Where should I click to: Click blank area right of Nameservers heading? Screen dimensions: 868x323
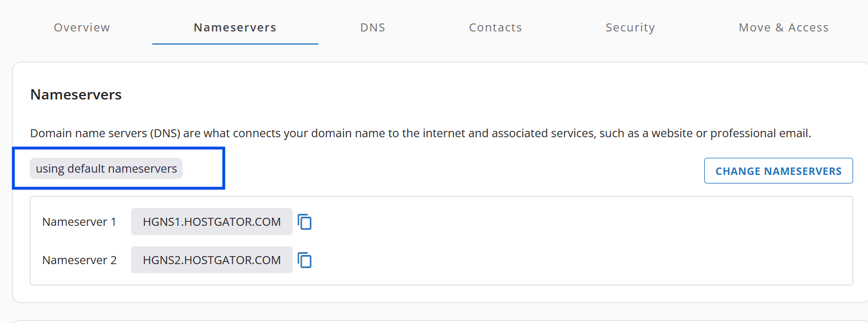458,94
